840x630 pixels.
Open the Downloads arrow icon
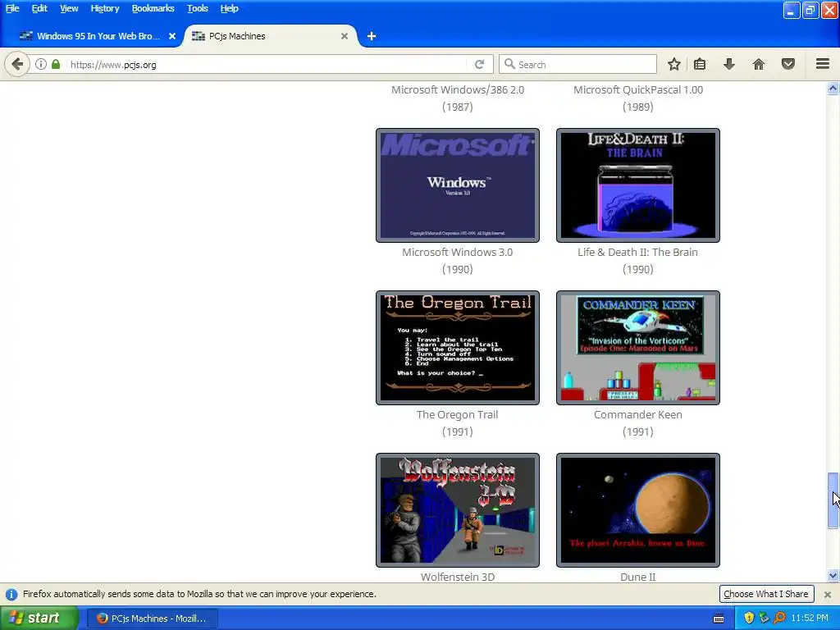pyautogui.click(x=729, y=64)
